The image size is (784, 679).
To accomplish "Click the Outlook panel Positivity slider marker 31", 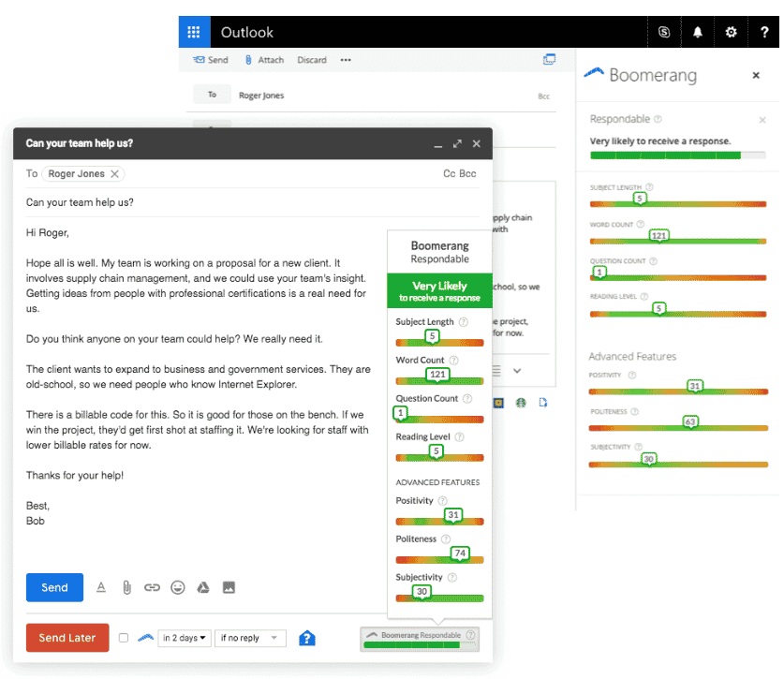I will pos(694,386).
